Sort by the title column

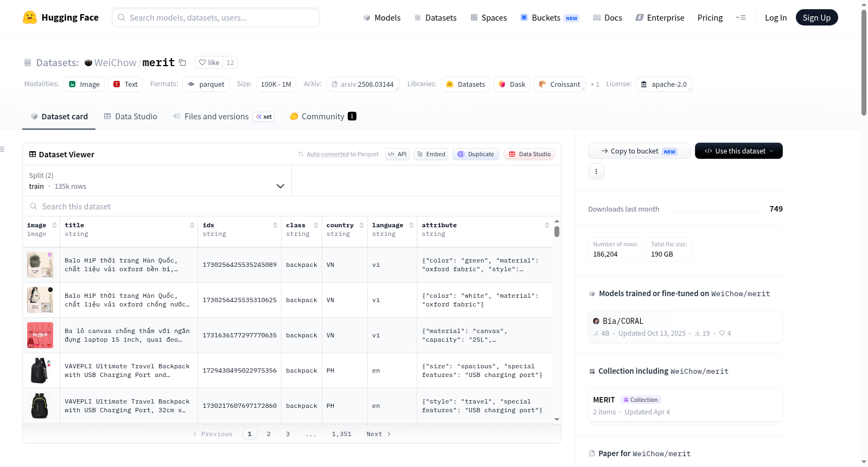192,225
